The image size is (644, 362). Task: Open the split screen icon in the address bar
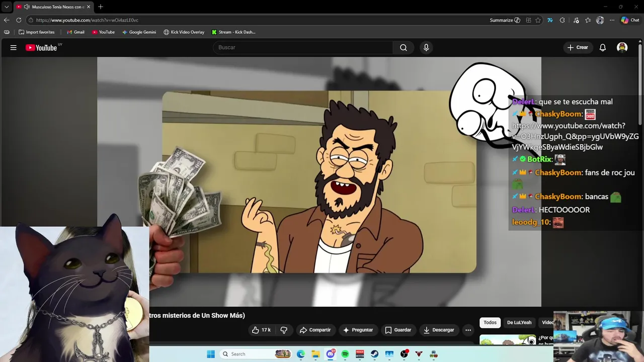(x=528, y=20)
